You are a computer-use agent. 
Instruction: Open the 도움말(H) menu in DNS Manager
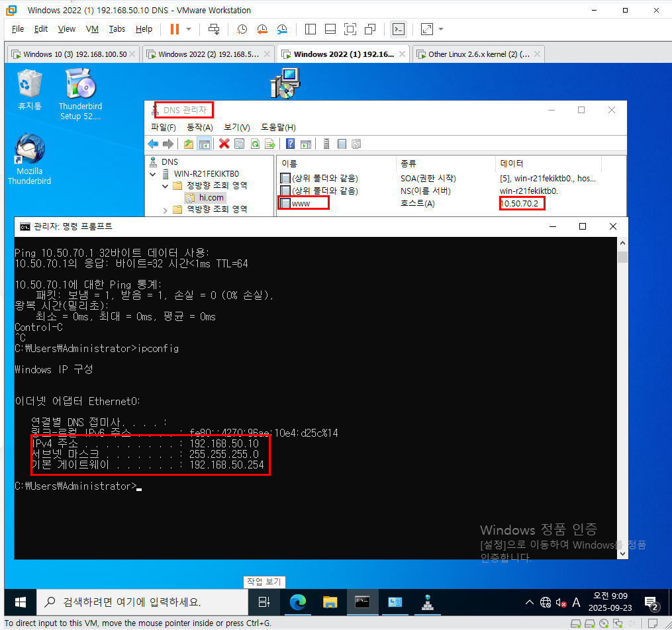278,127
